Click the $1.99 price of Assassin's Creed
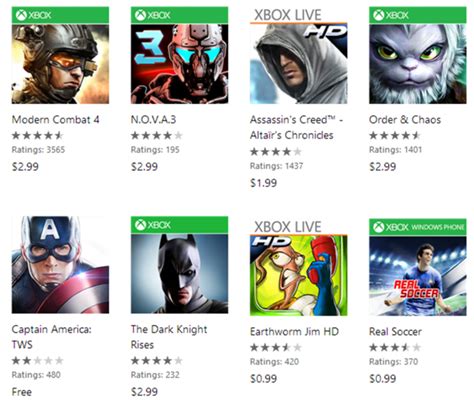This screenshot has height=409, width=474. [x=264, y=183]
